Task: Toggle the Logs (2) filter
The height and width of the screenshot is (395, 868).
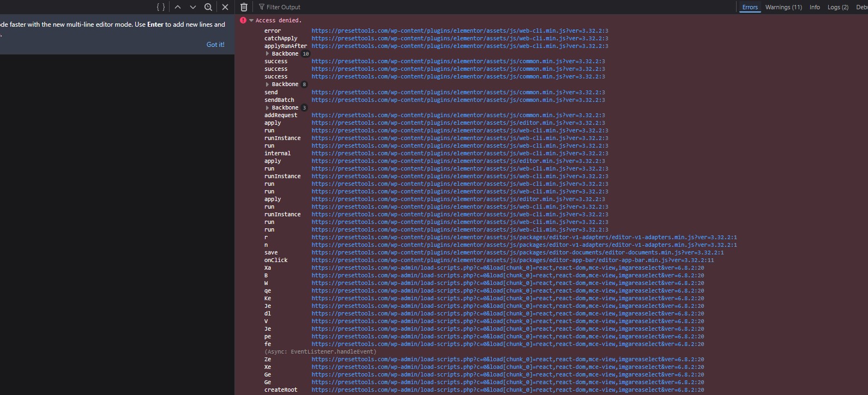Action: tap(838, 7)
